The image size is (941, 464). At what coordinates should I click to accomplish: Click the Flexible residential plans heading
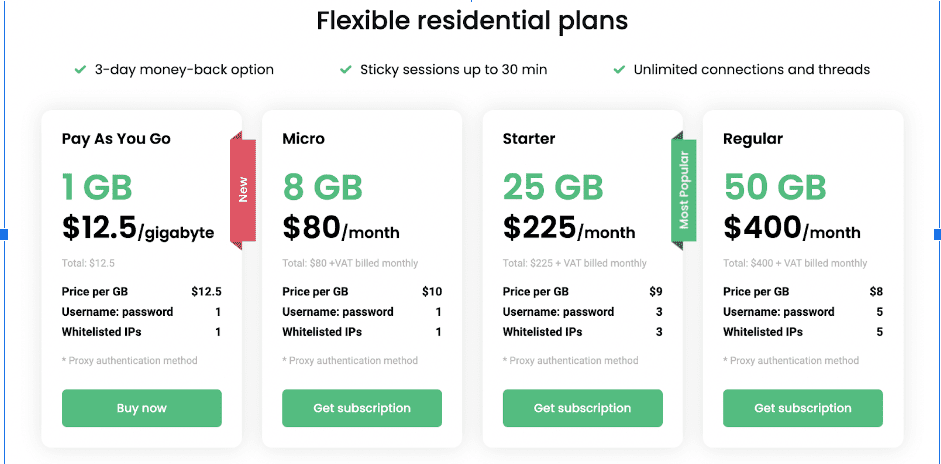(472, 21)
